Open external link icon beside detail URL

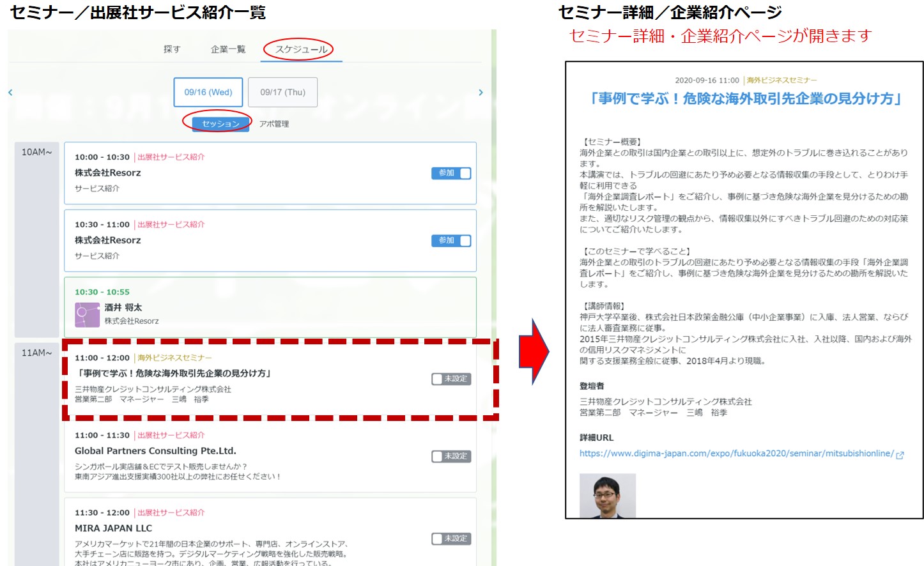pos(900,455)
